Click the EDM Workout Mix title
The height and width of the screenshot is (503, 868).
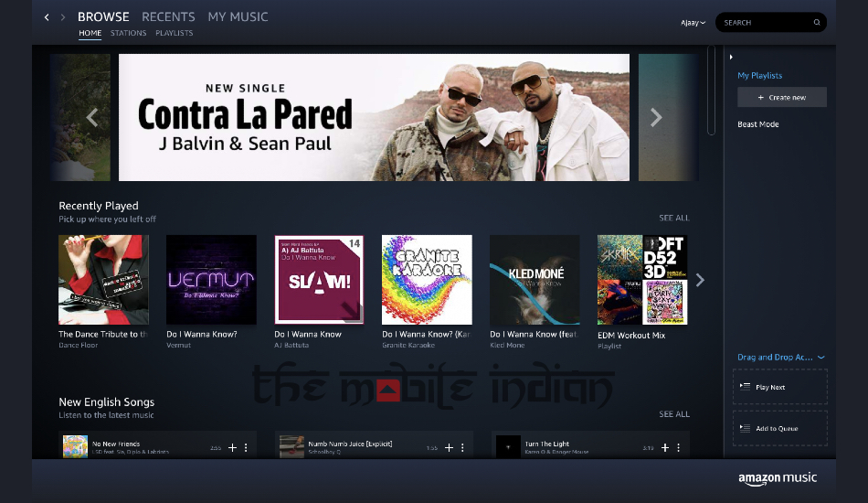[x=631, y=335]
